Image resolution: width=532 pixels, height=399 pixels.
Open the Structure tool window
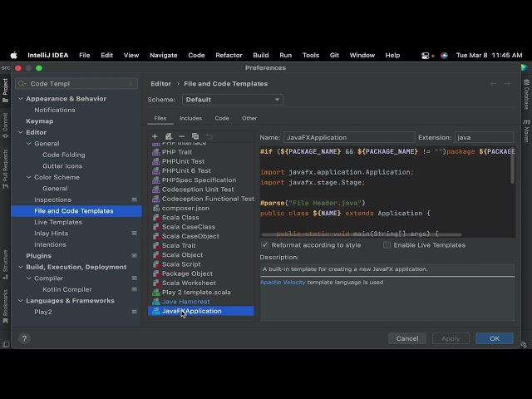5,264
